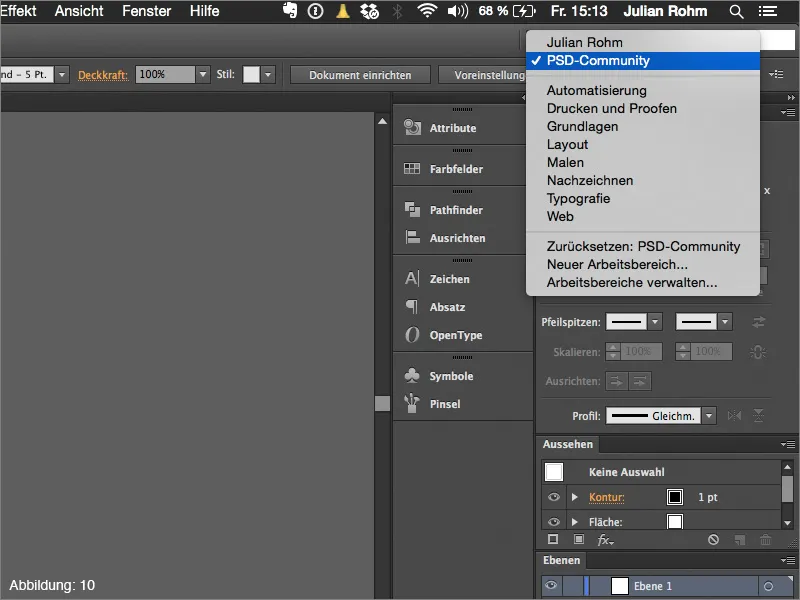Swap arrowheads start and end icon
Screen dimensions: 800x600
pyautogui.click(x=759, y=322)
